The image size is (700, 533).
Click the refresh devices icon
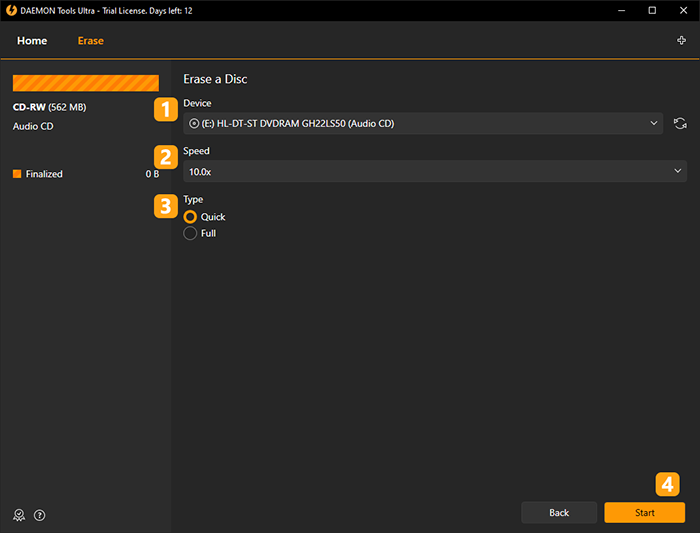(680, 124)
